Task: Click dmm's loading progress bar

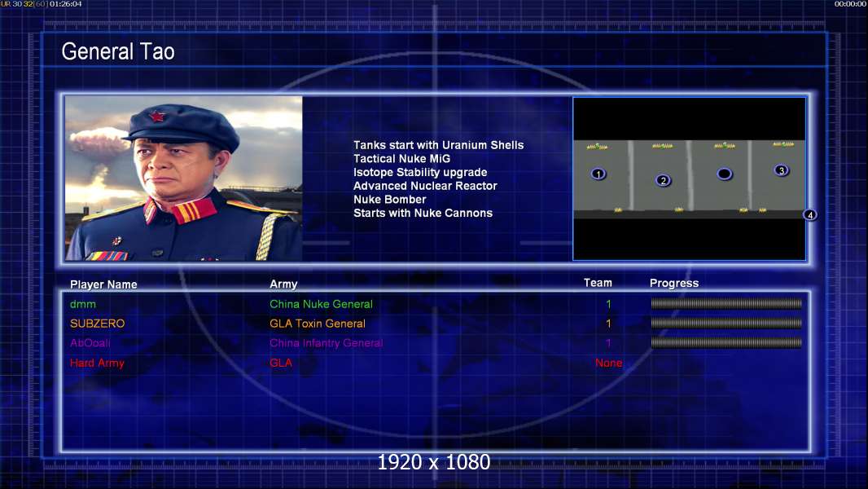Action: [726, 303]
